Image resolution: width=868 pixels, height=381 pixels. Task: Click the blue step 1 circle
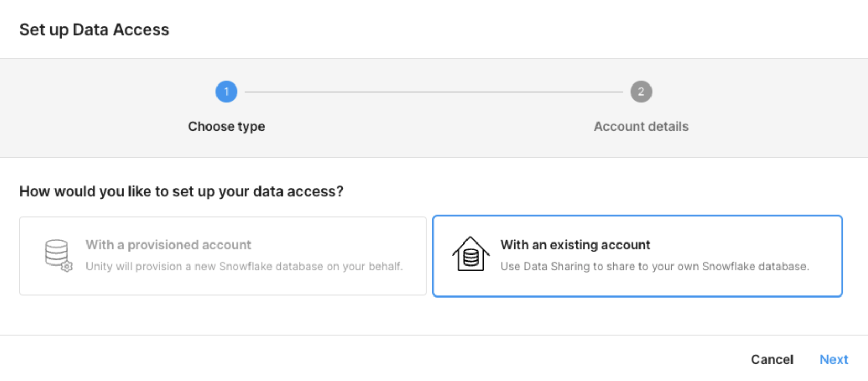click(226, 92)
